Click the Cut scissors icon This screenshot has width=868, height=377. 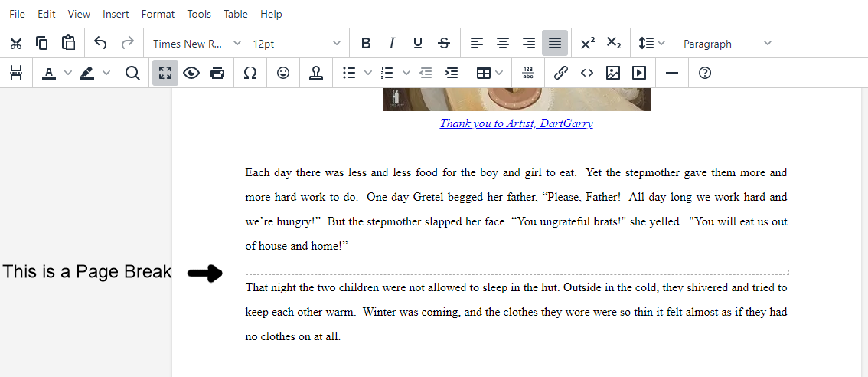click(x=16, y=43)
